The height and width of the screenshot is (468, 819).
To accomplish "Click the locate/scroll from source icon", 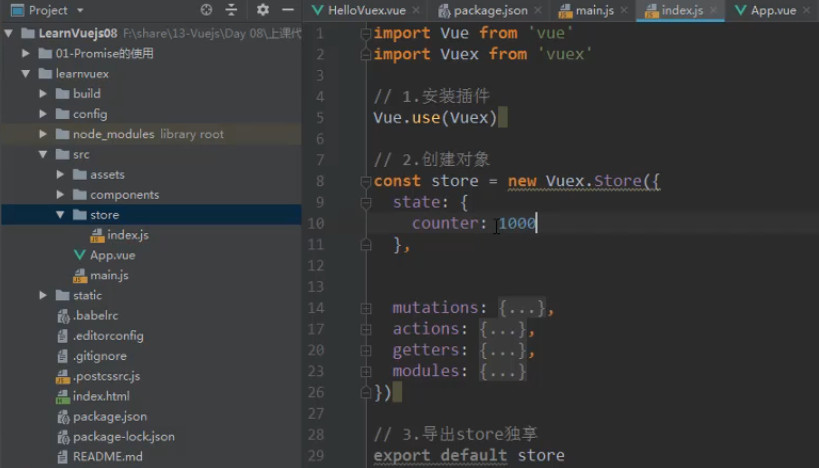I will pos(206,9).
